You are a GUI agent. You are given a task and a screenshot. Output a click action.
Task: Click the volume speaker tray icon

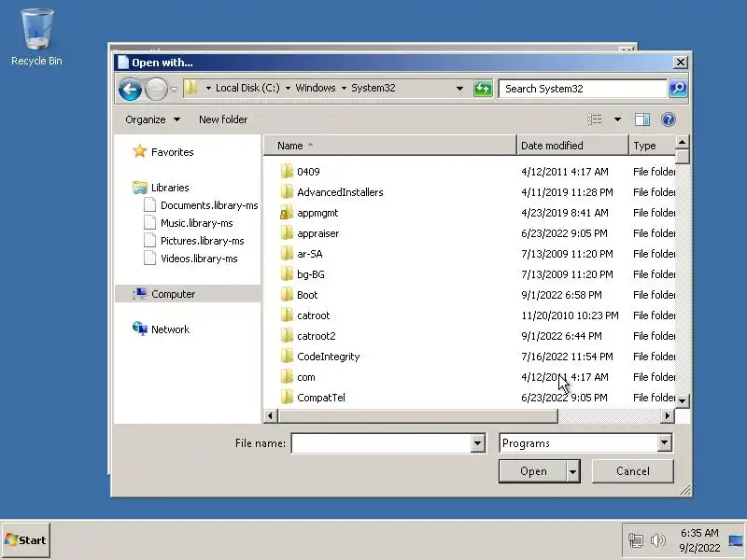tap(658, 540)
